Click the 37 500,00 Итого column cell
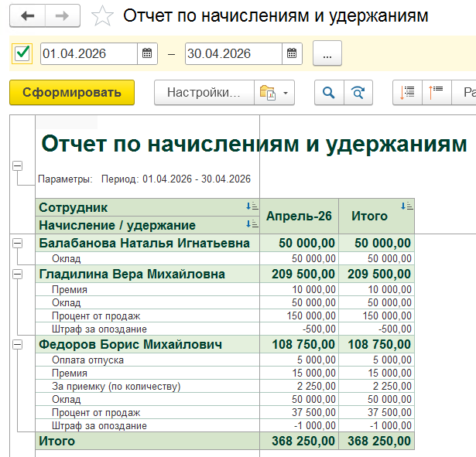The width and height of the screenshot is (476, 457). (376, 412)
